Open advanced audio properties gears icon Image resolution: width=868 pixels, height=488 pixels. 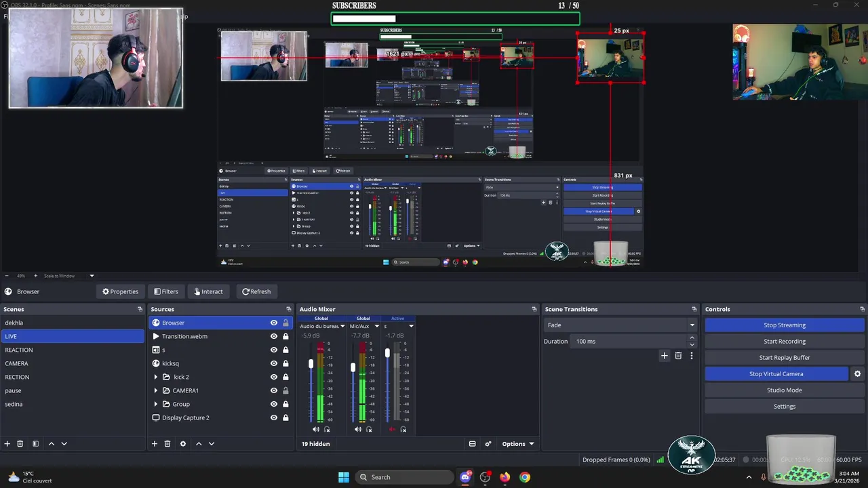(488, 444)
